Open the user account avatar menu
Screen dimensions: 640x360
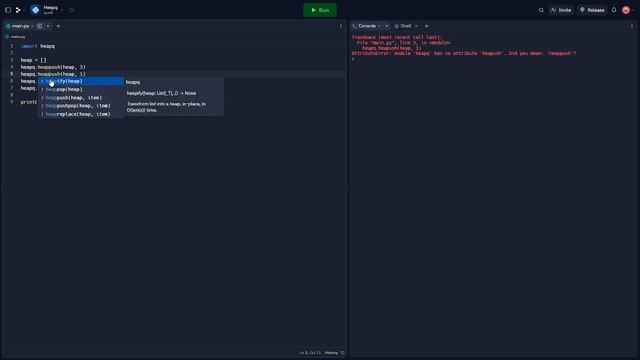(x=626, y=10)
